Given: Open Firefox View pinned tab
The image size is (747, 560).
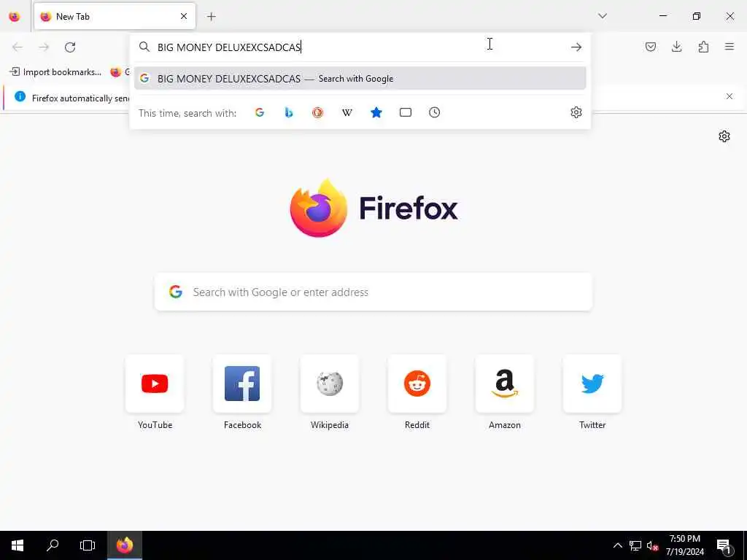Looking at the screenshot, I should (x=15, y=17).
